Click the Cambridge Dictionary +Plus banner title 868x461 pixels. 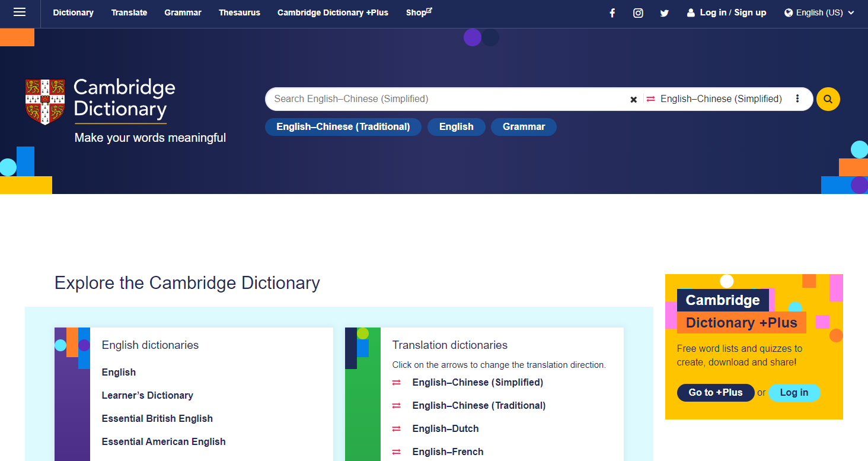[x=742, y=311]
